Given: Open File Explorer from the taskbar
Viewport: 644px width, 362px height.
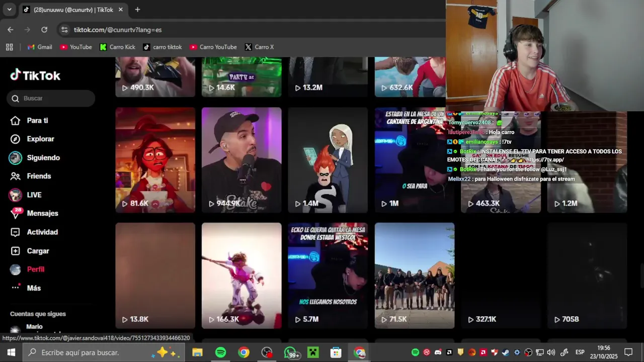Looking at the screenshot, I should [x=197, y=352].
